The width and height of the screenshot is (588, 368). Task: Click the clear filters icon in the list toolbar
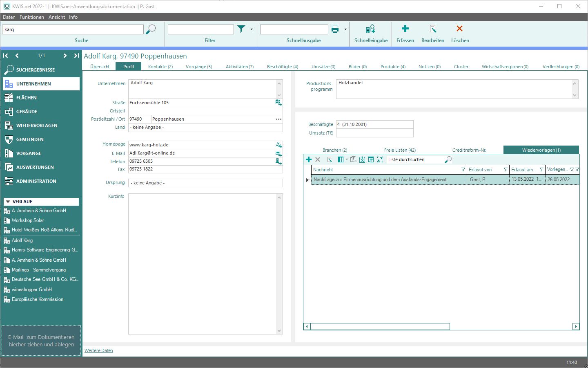click(353, 159)
